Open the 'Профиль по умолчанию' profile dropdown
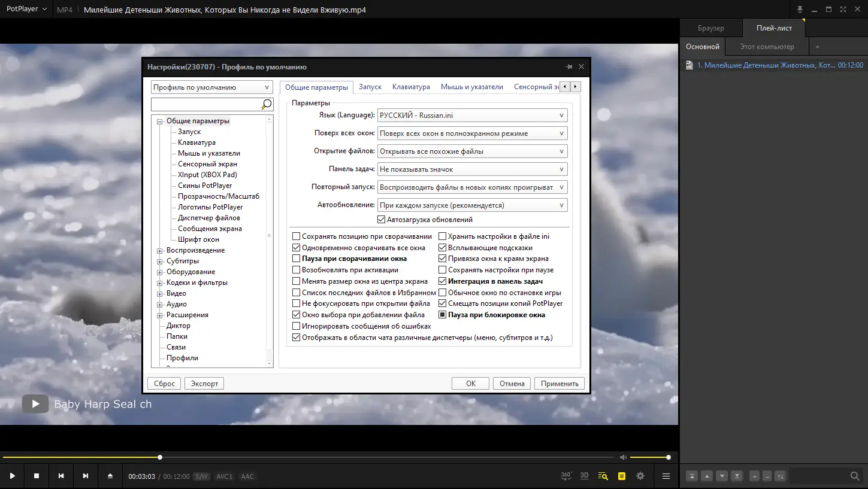Viewport: 868px width, 489px height. [x=212, y=87]
